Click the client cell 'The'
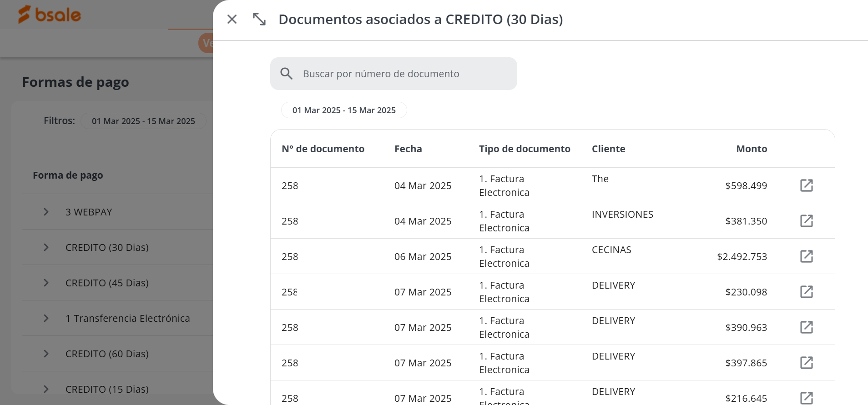Screen dimensions: 868x405 pos(600,179)
